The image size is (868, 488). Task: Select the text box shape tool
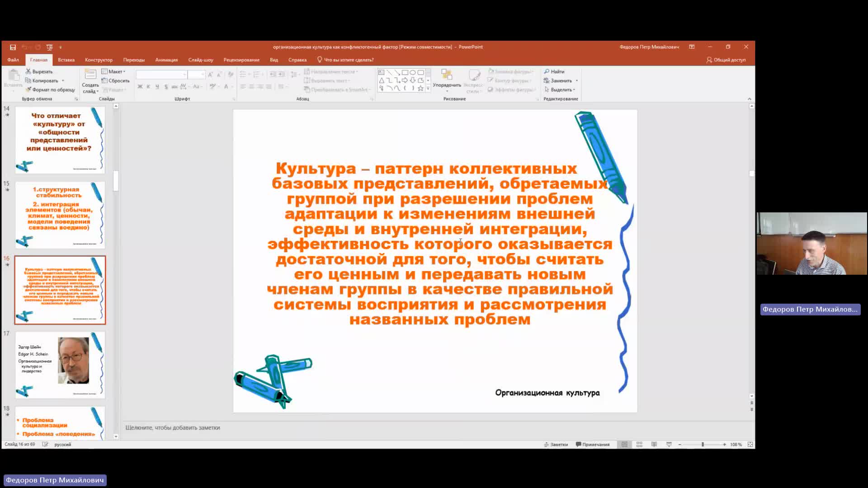coord(381,72)
